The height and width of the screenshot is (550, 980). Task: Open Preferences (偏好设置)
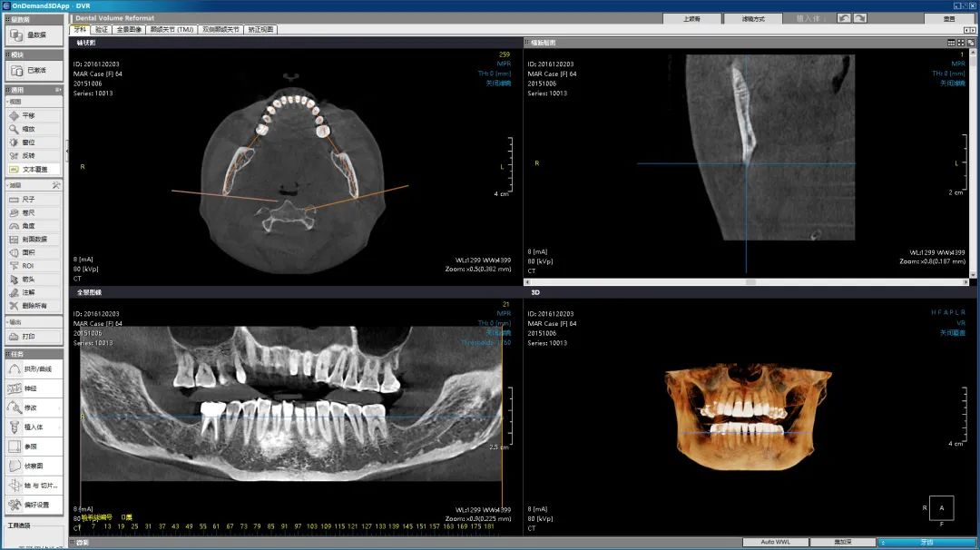pos(34,505)
